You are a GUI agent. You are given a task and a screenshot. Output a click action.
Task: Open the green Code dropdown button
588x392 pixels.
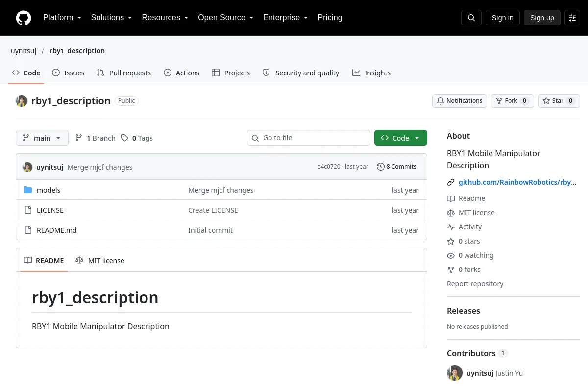[x=401, y=138]
